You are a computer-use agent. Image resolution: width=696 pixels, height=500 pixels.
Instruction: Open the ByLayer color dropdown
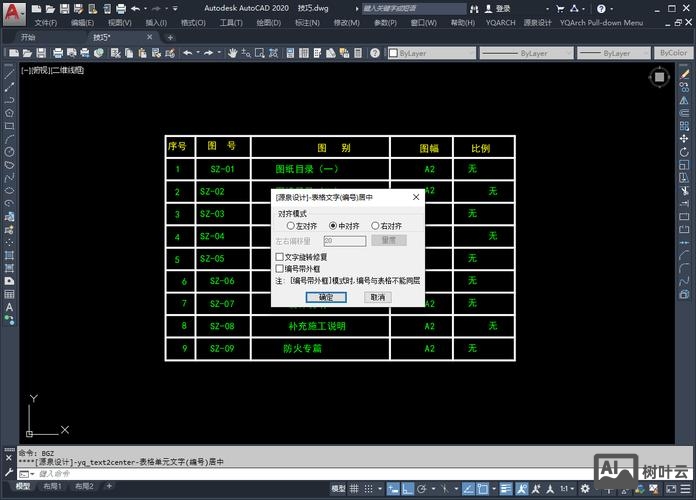433,53
